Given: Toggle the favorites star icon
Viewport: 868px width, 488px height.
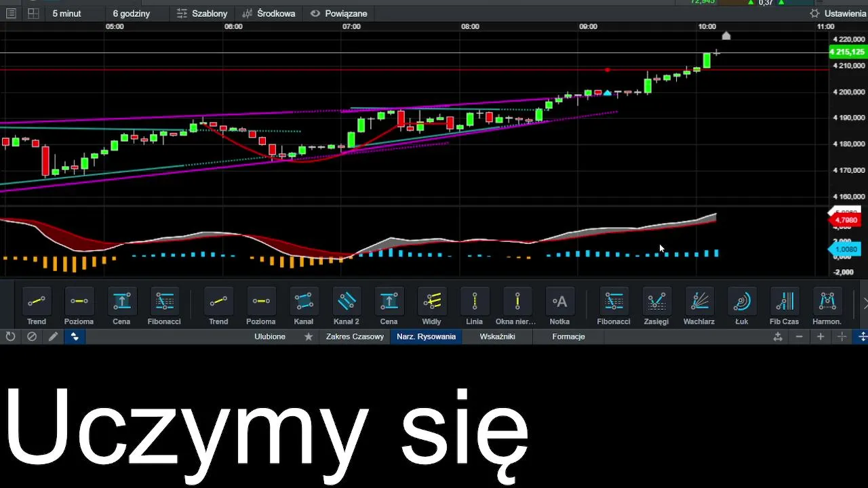Looking at the screenshot, I should click(309, 337).
